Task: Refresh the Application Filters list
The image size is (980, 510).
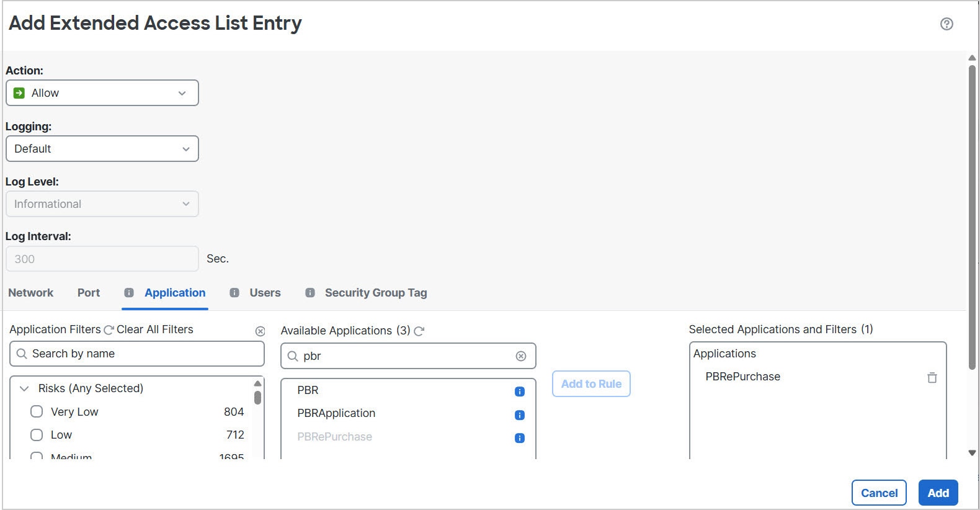Action: tap(109, 330)
